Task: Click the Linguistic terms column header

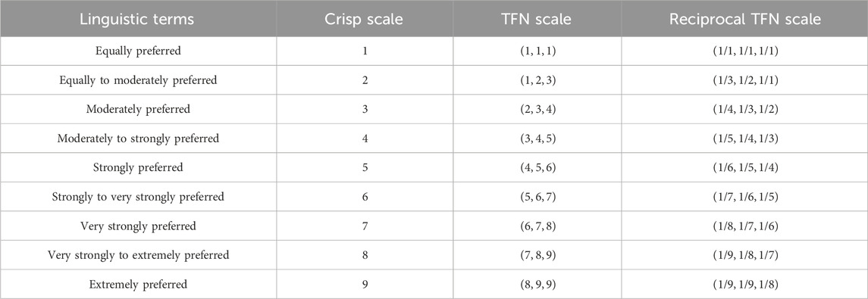Action: [138, 19]
